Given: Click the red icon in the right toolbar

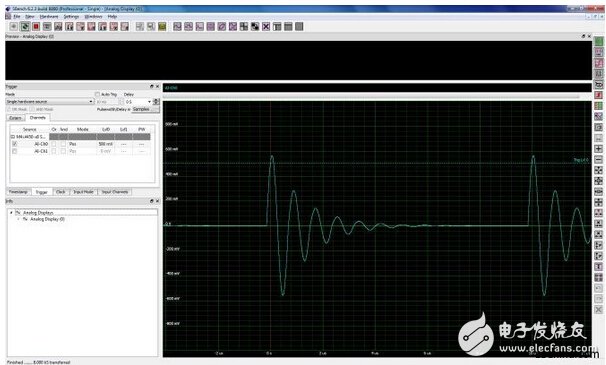Looking at the screenshot, I should point(599,95).
